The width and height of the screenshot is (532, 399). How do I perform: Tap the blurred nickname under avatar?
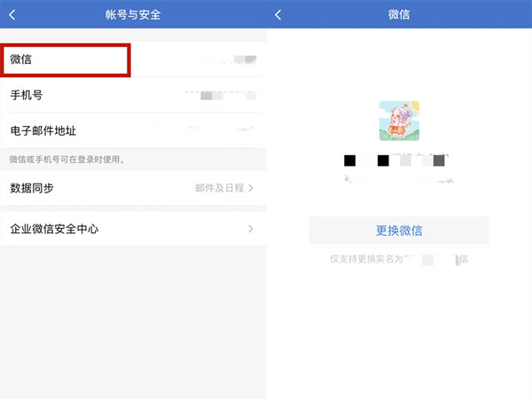[x=398, y=160]
